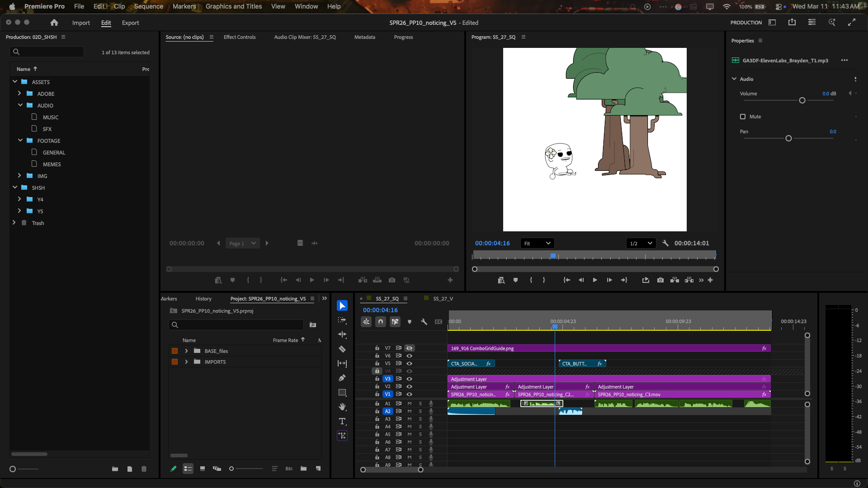The width and height of the screenshot is (868, 488).
Task: Select the Type tool
Action: [x=342, y=421]
